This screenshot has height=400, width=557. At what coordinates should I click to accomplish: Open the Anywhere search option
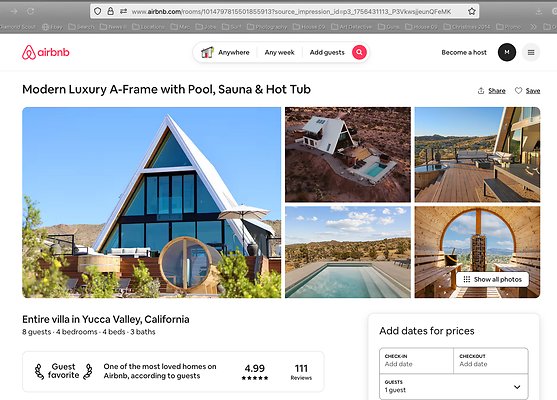click(x=226, y=53)
